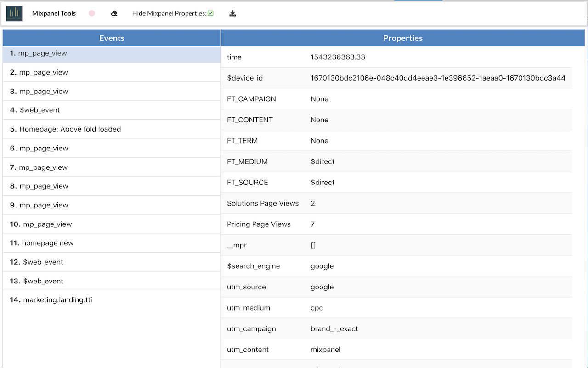Click the utm_campaign property name
Screen dimensions: 588x368
[251, 329]
